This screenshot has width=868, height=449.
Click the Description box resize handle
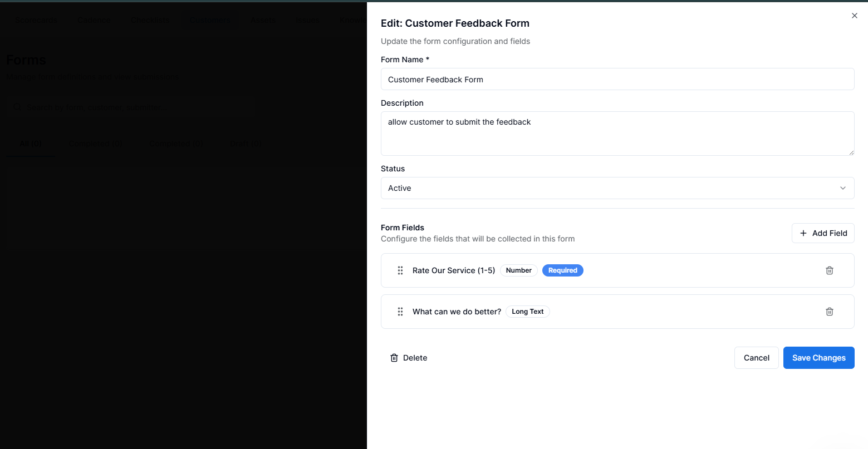point(851,152)
